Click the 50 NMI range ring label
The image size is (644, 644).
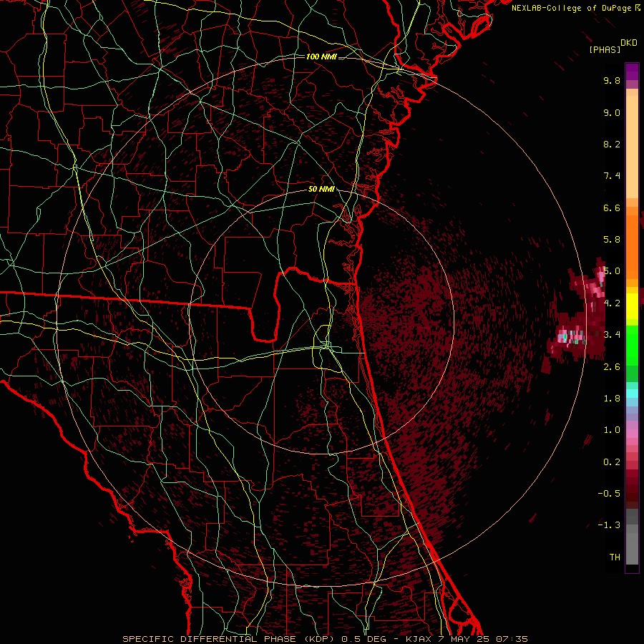[321, 190]
